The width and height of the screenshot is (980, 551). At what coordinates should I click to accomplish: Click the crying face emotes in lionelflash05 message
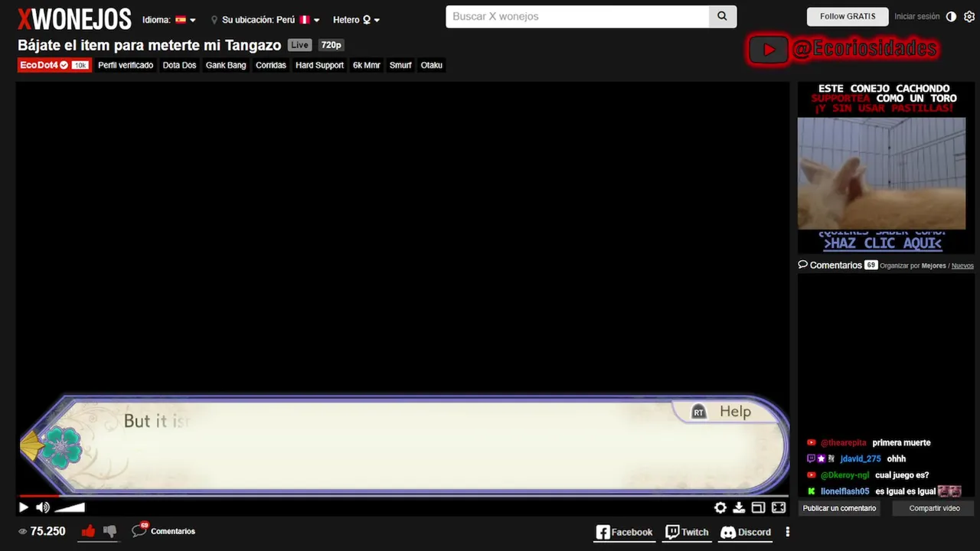pos(949,491)
